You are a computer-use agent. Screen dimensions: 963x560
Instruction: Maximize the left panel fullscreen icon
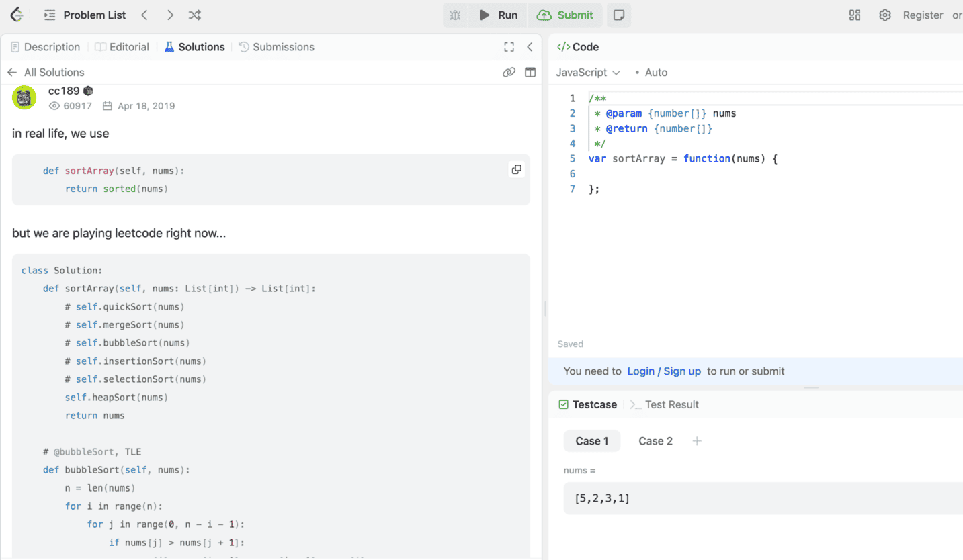(509, 47)
